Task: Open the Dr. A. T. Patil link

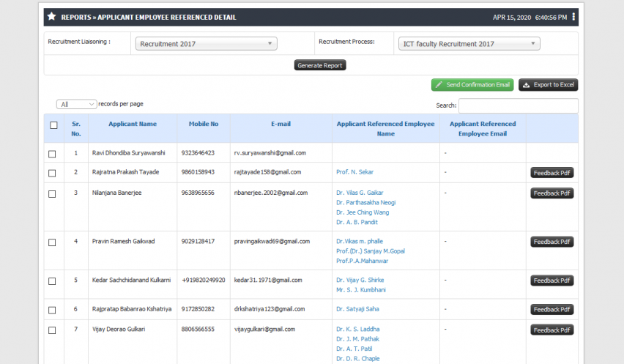Action: click(x=354, y=349)
